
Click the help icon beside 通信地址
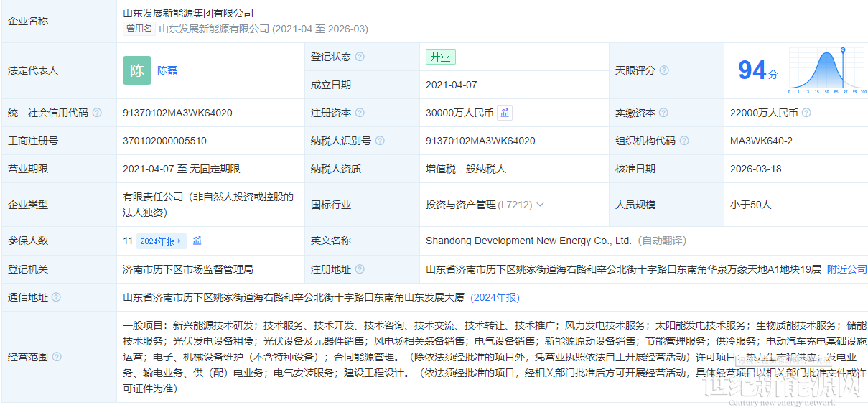coord(57,297)
